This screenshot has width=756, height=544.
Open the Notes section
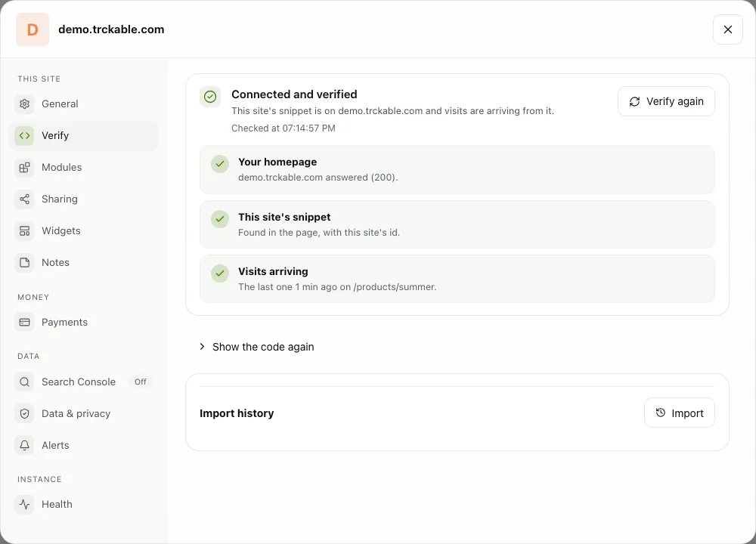[x=83, y=263]
